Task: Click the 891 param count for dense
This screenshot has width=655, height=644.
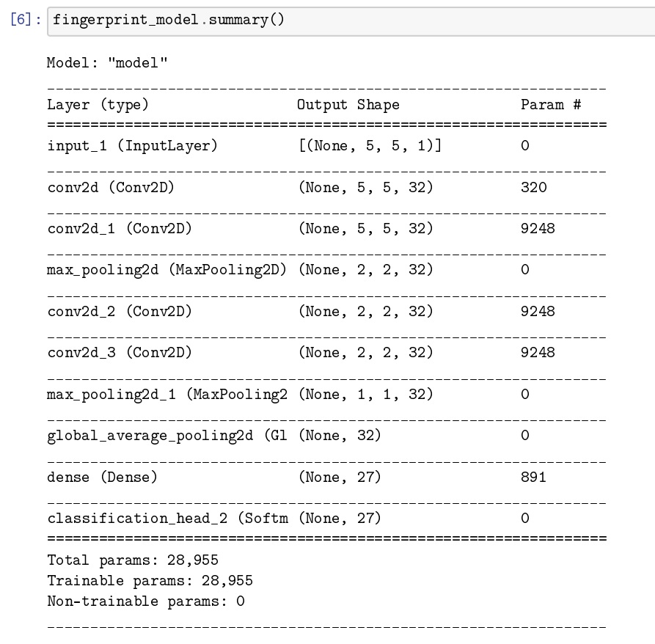Action: (533, 477)
